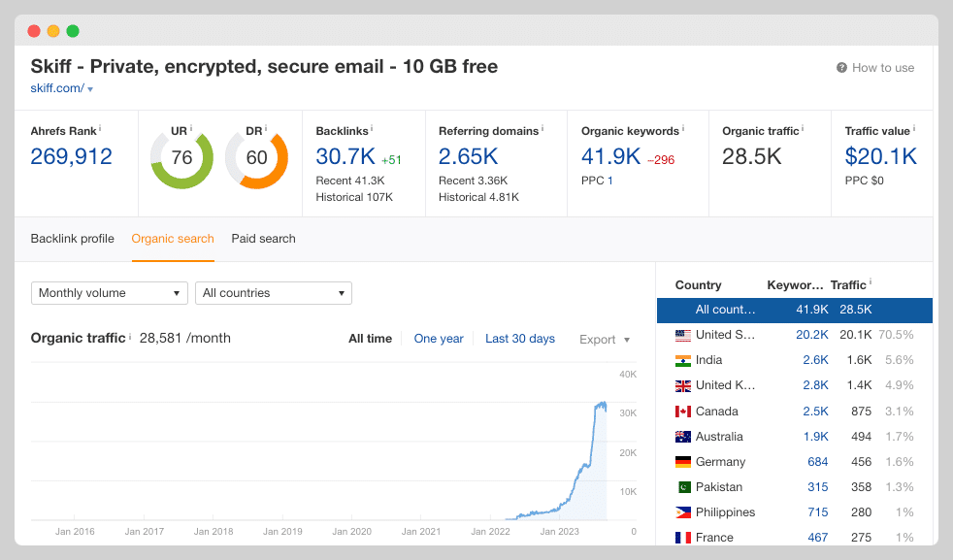953x560 pixels.
Task: Click the Philippines flag icon
Action: coord(683,512)
